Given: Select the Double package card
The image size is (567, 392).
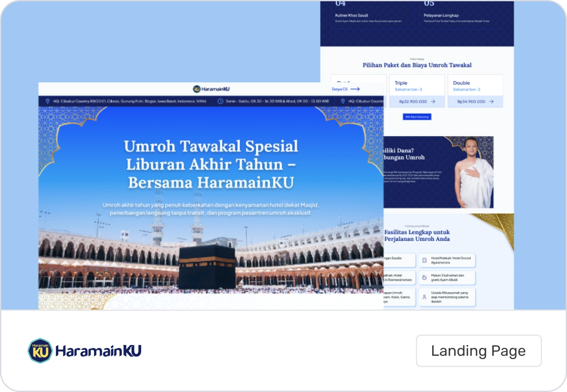Looking at the screenshot, I should pyautogui.click(x=475, y=86).
